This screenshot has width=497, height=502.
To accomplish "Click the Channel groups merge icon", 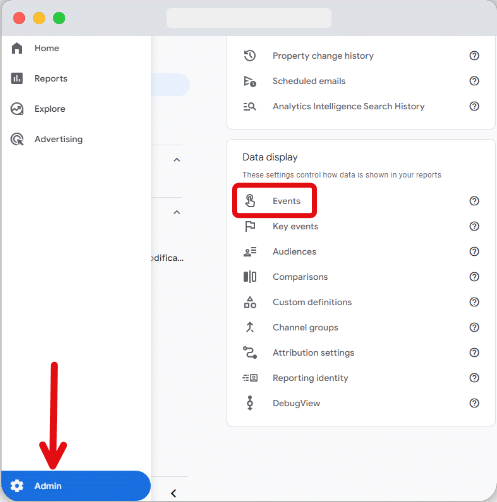I will coord(250,328).
